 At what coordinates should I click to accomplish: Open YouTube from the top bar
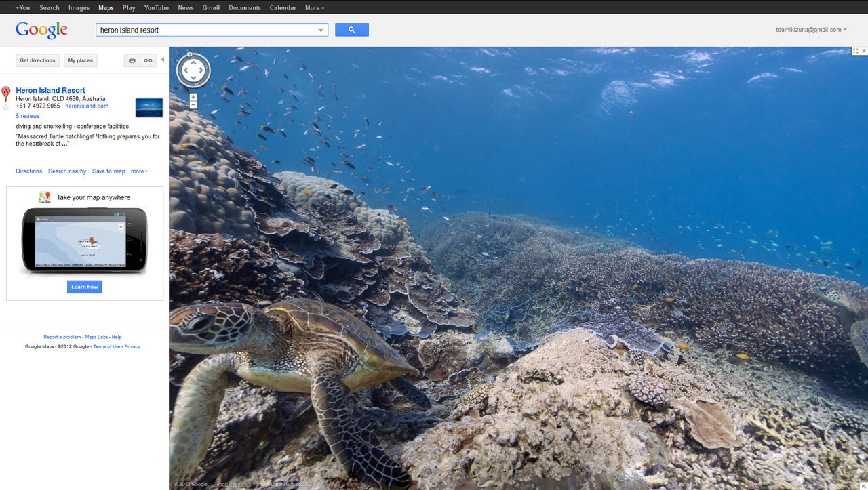tap(157, 7)
